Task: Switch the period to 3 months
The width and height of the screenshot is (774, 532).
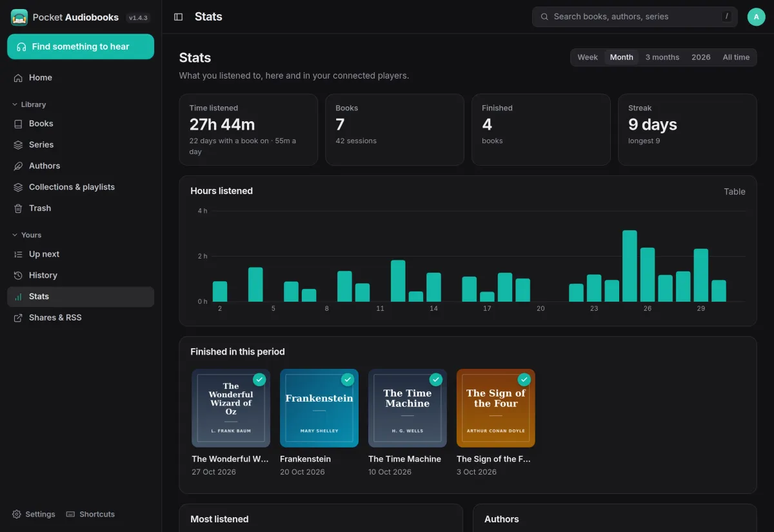Action: click(662, 57)
